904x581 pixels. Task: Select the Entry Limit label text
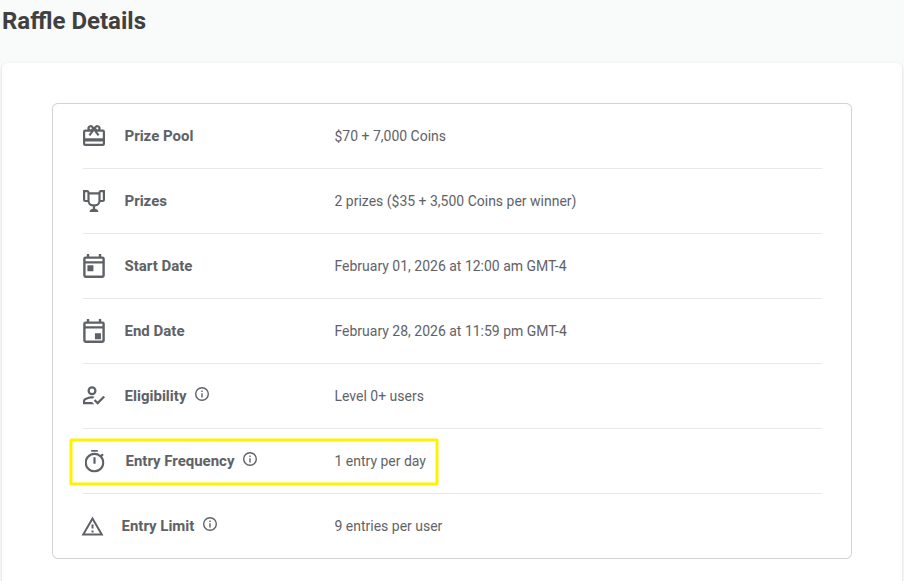158,526
